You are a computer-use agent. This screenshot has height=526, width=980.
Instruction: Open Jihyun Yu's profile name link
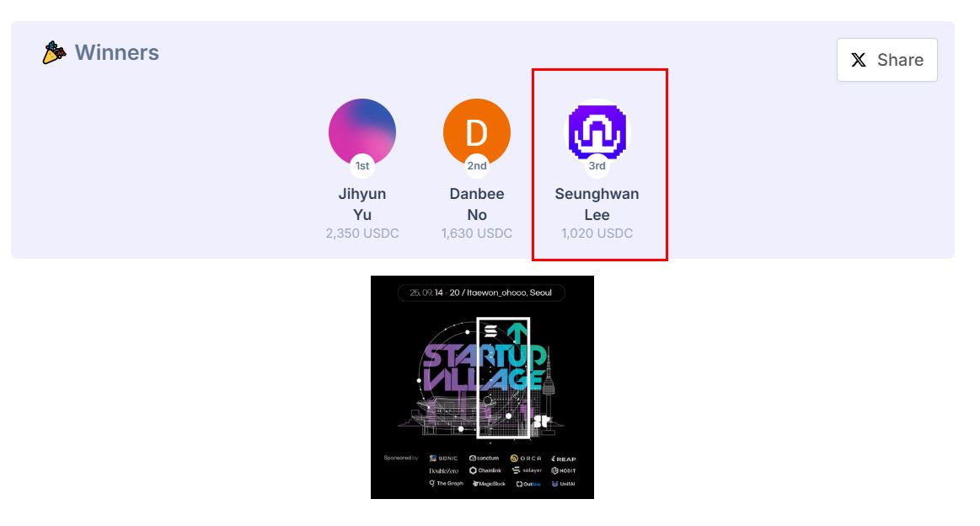pos(361,204)
